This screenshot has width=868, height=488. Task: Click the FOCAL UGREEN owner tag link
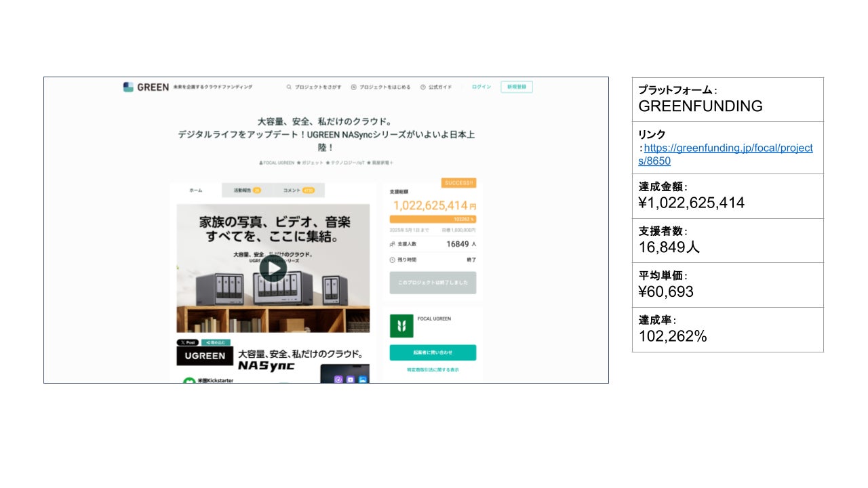(277, 163)
